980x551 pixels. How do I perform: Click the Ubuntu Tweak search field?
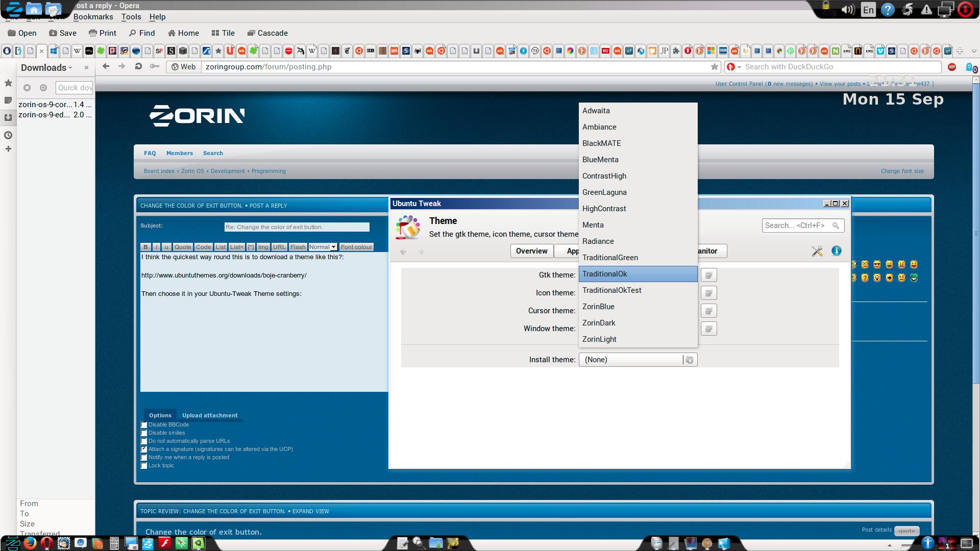pyautogui.click(x=796, y=226)
